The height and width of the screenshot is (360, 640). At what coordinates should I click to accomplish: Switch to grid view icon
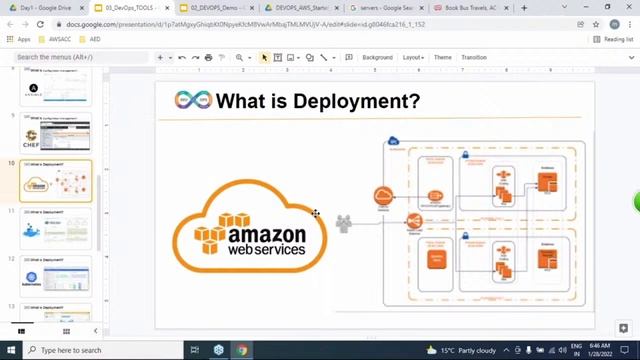(x=66, y=331)
